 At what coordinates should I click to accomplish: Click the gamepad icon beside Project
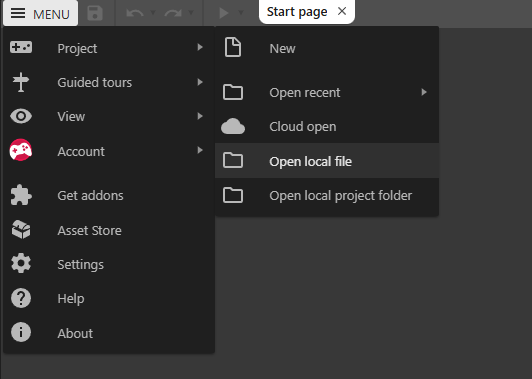coord(21,47)
